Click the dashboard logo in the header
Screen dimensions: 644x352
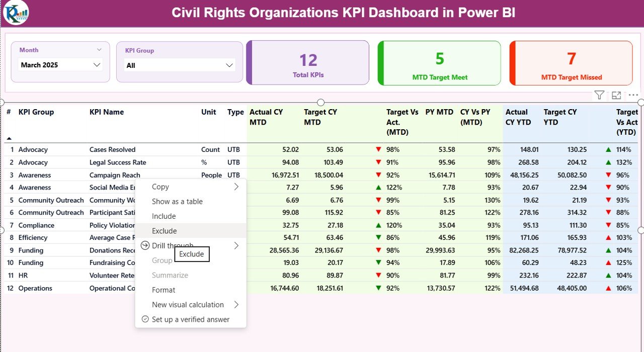point(16,13)
